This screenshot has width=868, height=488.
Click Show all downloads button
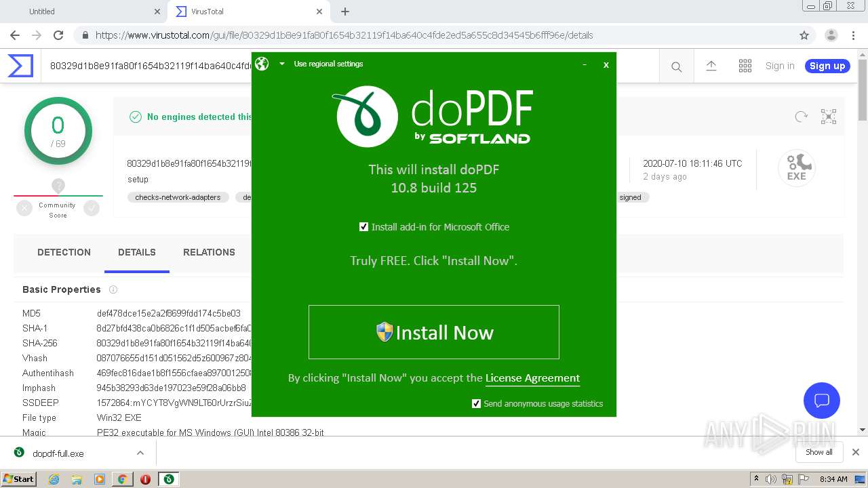click(x=819, y=452)
